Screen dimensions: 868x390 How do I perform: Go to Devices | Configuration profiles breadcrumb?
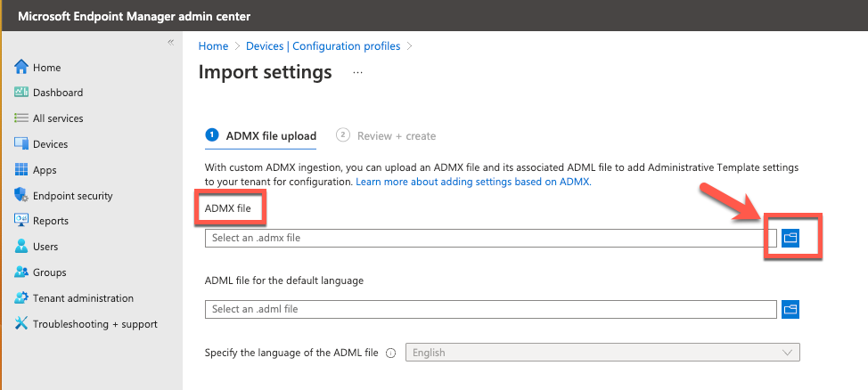tap(323, 46)
